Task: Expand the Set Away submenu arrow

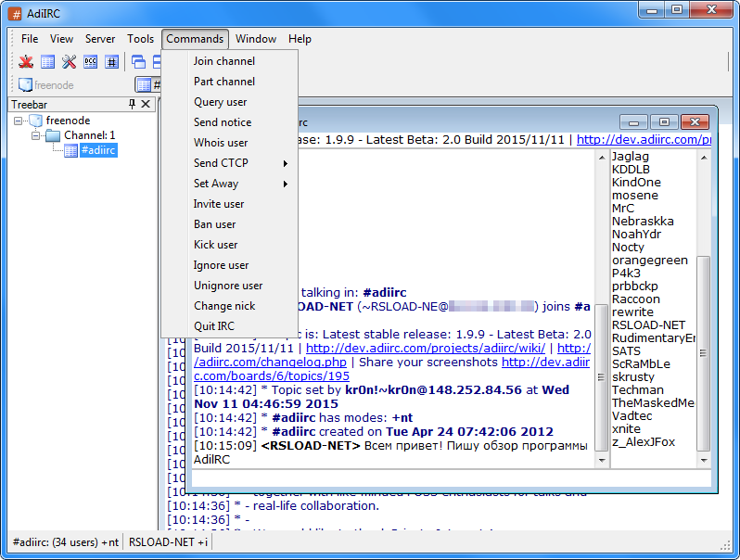Action: pyautogui.click(x=285, y=184)
